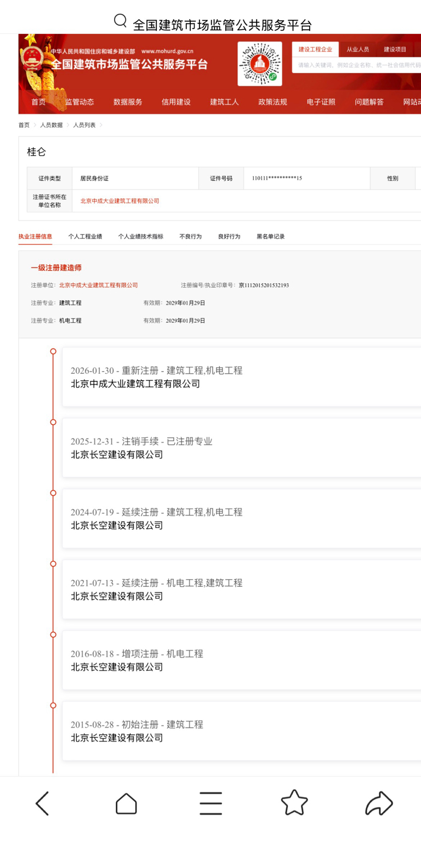Select the 2025-12-31 注销手续 record card
This screenshot has height=868, width=421.
coord(242,448)
